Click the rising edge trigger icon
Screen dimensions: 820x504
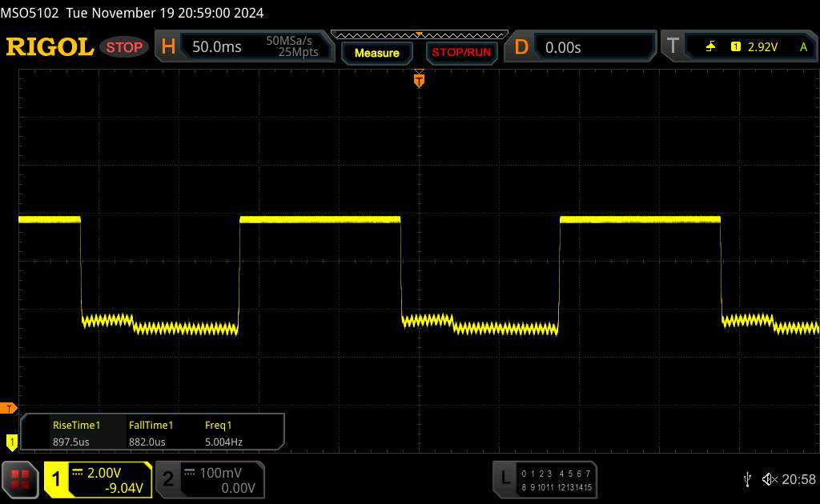710,47
